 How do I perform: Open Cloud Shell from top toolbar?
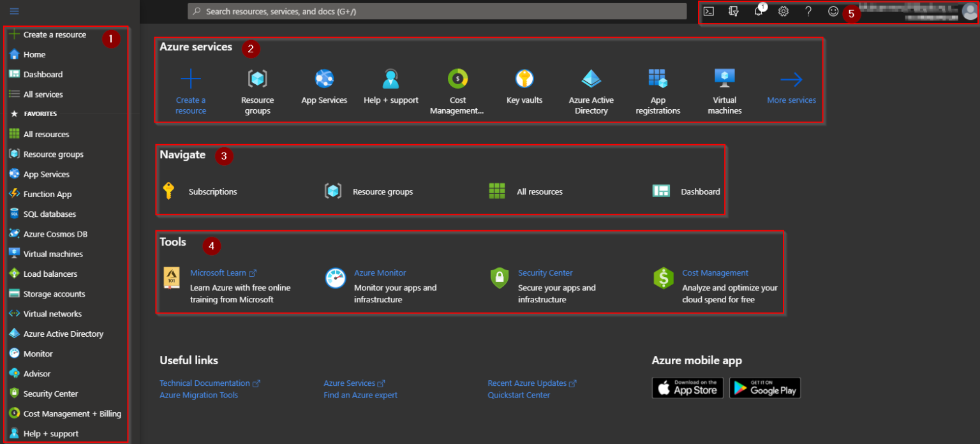coord(708,11)
